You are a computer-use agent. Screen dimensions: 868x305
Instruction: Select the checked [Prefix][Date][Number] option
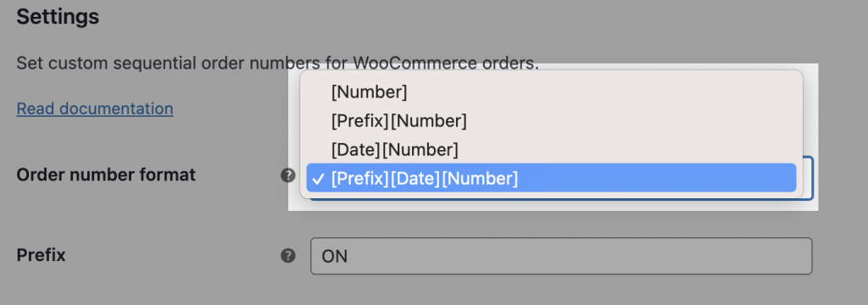(551, 178)
